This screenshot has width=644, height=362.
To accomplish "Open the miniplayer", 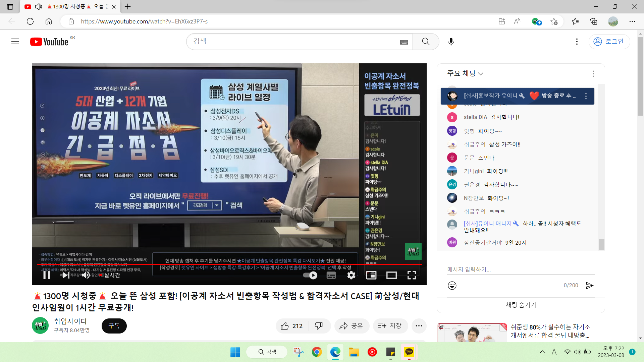I will (371, 275).
